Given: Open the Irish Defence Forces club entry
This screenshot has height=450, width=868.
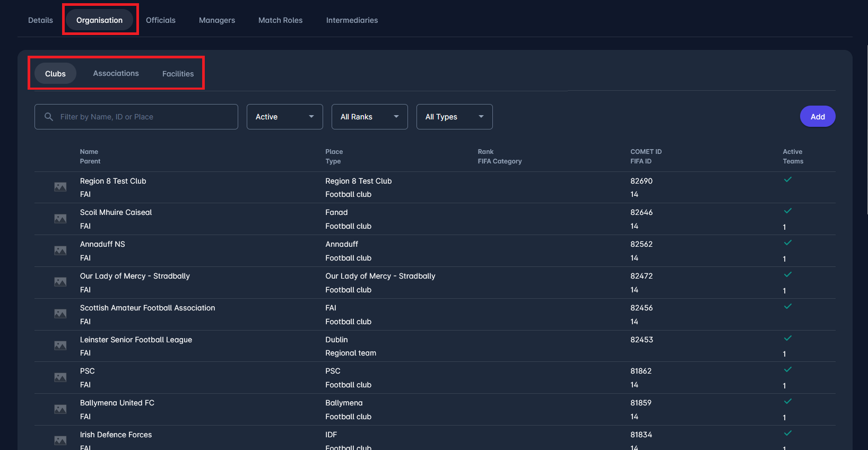Looking at the screenshot, I should 116,435.
